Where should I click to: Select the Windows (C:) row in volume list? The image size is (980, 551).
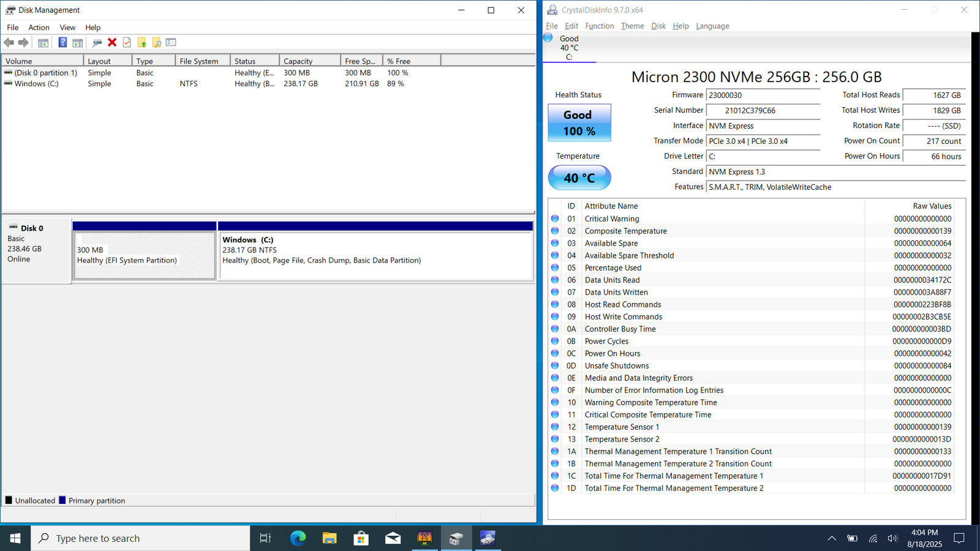(37, 84)
